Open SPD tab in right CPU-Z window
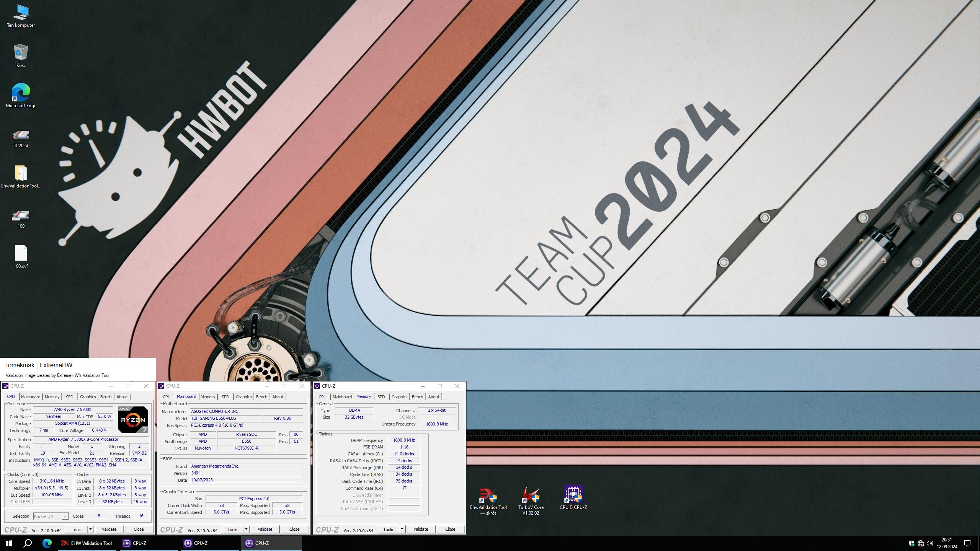980x551 pixels. [381, 397]
